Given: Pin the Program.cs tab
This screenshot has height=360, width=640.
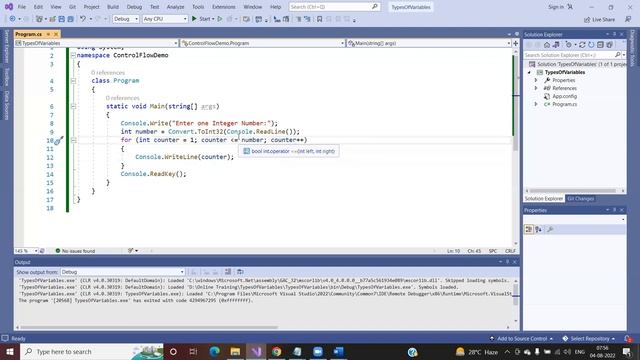Looking at the screenshot, I should point(48,34).
